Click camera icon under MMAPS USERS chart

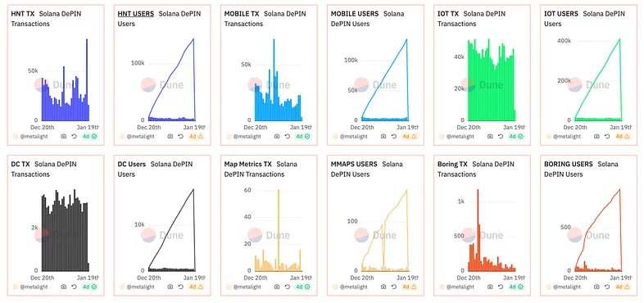[383, 287]
